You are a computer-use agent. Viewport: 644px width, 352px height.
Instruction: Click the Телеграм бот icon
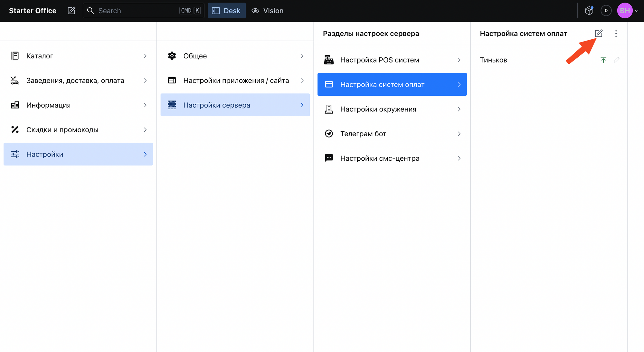(329, 134)
